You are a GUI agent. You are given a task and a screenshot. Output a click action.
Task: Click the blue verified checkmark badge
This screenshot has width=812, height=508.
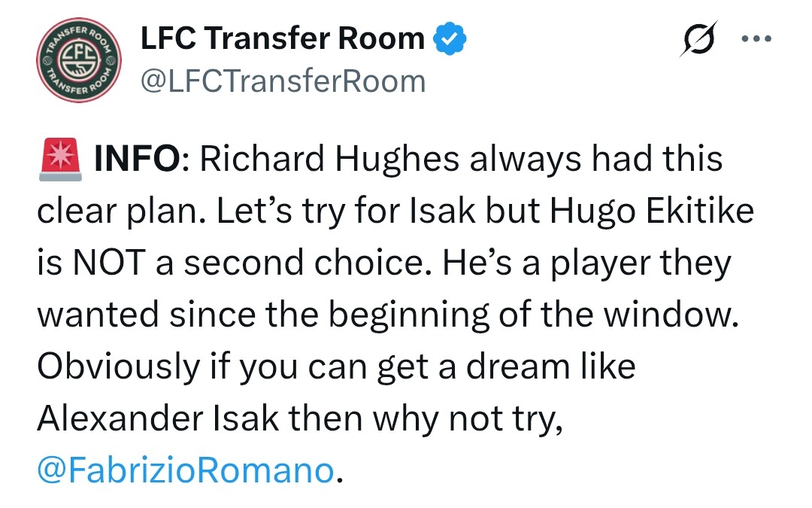pyautogui.click(x=451, y=38)
